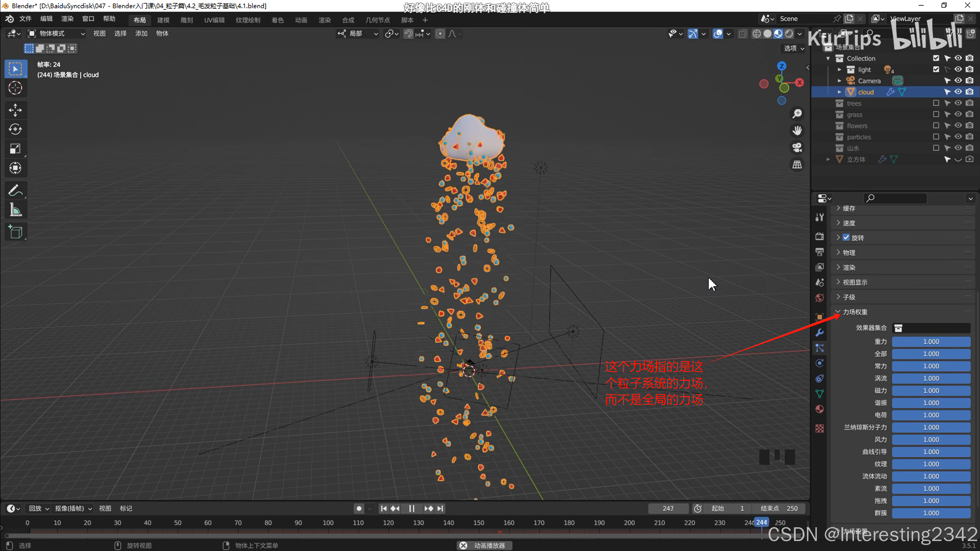Image resolution: width=980 pixels, height=551 pixels.
Task: Select the Move tool in toolbar
Action: (15, 110)
